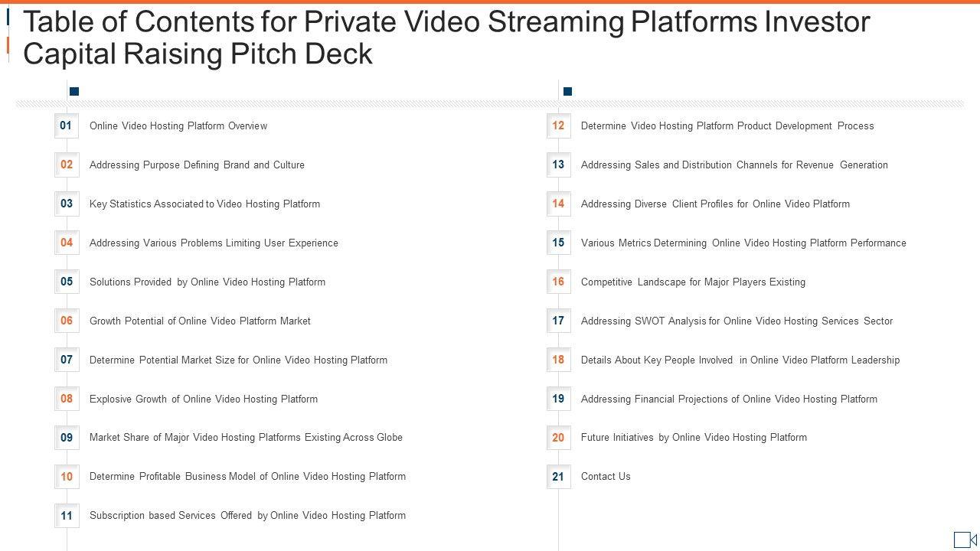Select the number 03 box

(x=67, y=204)
